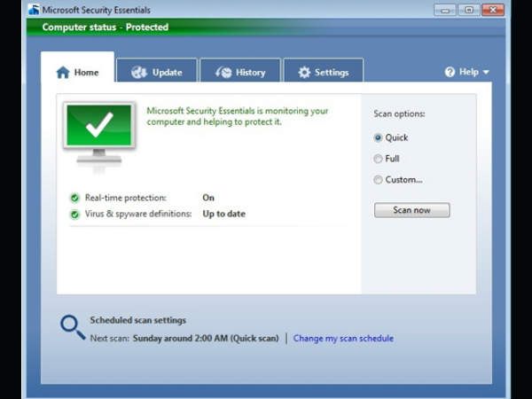532x399 pixels.
Task: Click the 'Up to date' status text
Action: (224, 214)
